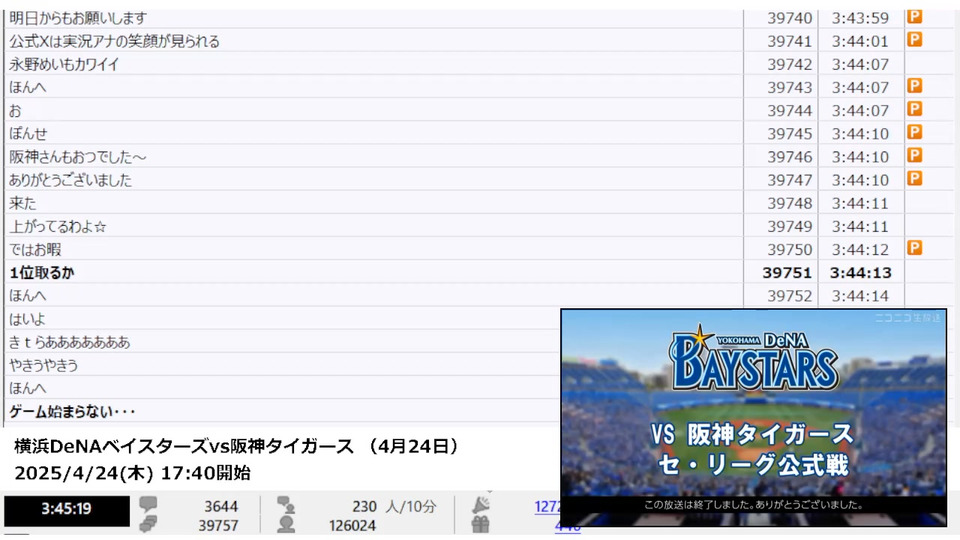Click the premium P badge on comment 39743
Screen dimensions: 960x540
point(914,86)
